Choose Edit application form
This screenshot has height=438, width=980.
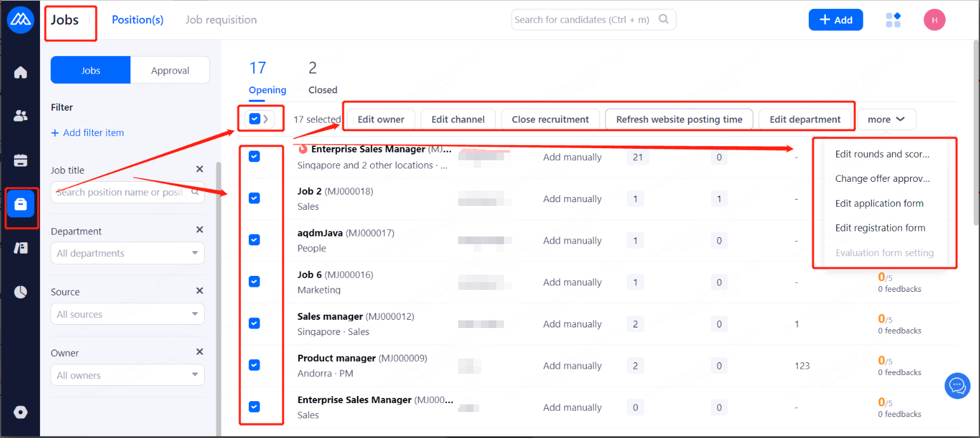[879, 203]
